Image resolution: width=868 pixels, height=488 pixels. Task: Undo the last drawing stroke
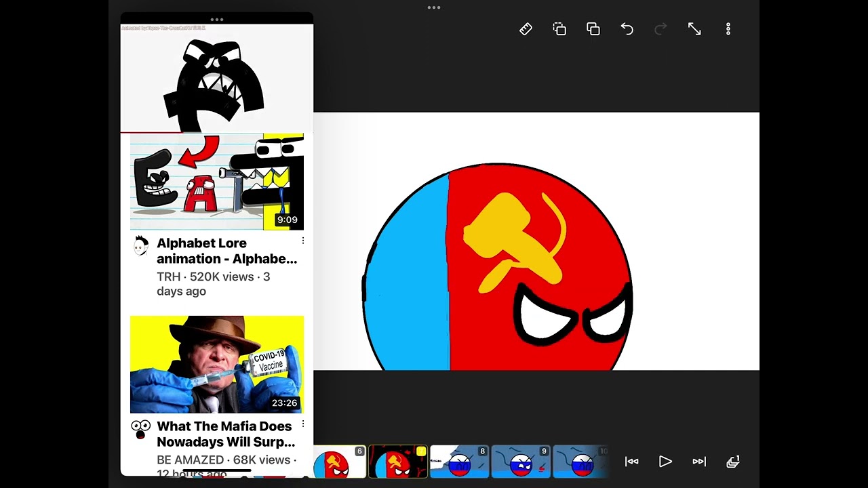[627, 29]
